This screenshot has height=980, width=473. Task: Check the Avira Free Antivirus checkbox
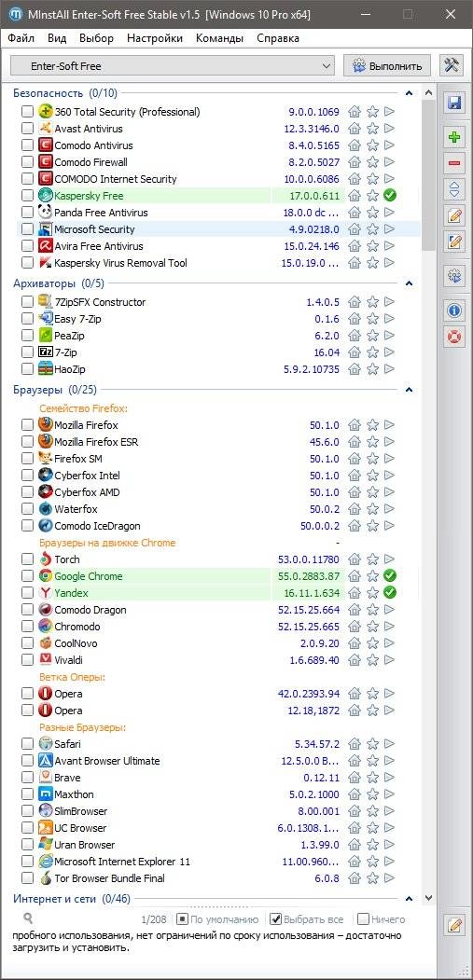[x=27, y=246]
